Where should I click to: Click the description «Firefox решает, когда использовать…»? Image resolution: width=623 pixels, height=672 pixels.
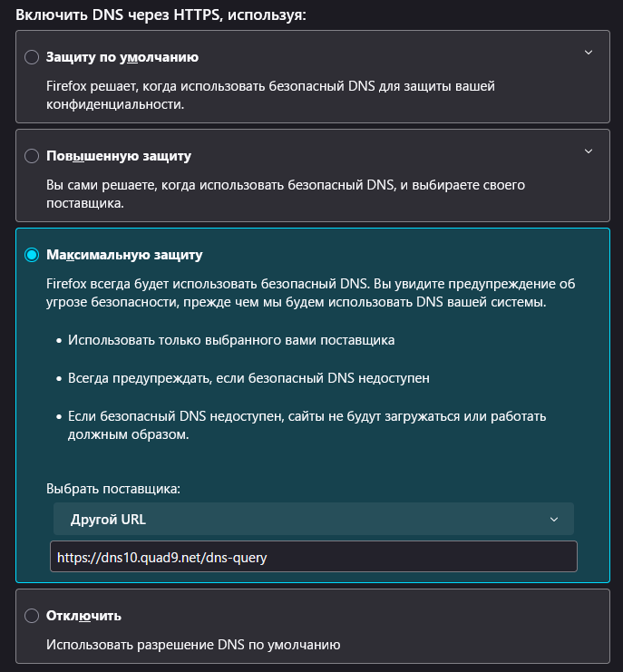270,95
